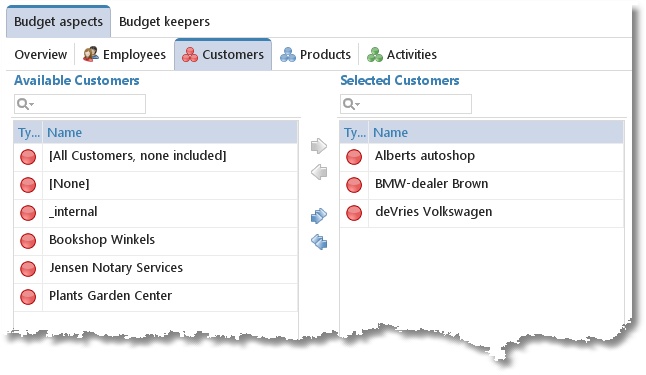Image resolution: width=646 pixels, height=375 pixels.
Task: Open the Employees tab
Action: click(124, 54)
